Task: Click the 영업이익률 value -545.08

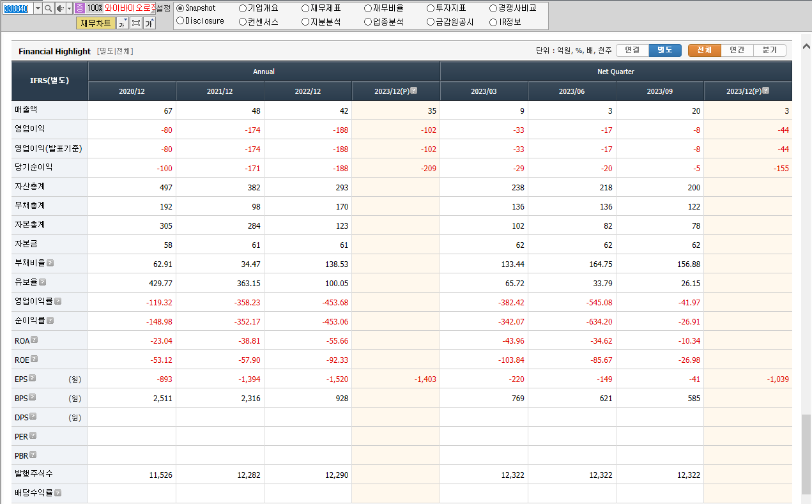Action: pyautogui.click(x=599, y=303)
